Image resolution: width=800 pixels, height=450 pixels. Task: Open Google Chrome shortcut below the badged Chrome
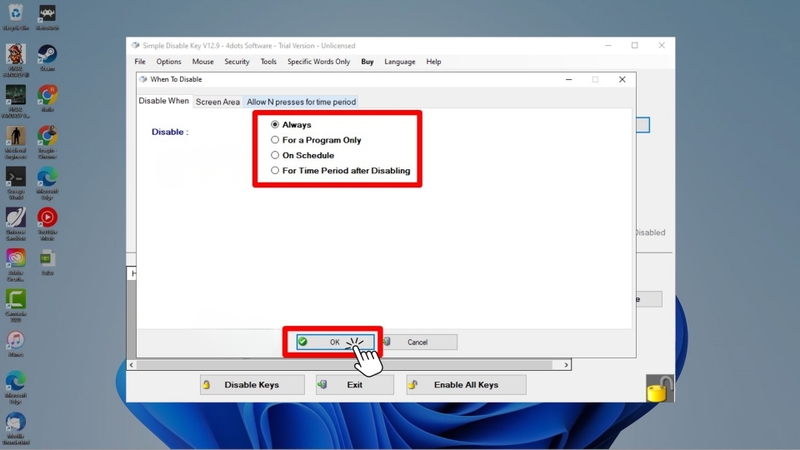point(47,142)
